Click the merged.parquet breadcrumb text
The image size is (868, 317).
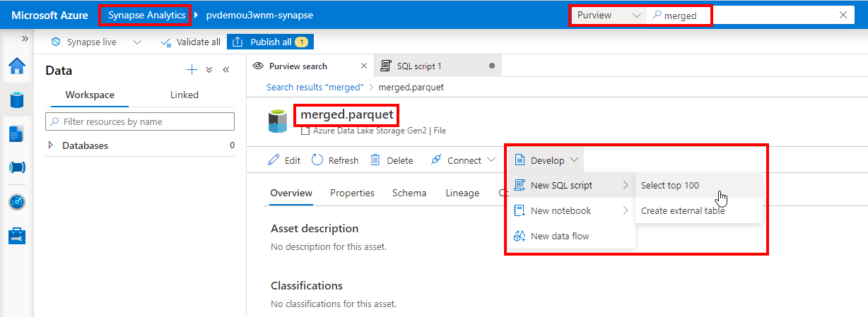point(411,87)
